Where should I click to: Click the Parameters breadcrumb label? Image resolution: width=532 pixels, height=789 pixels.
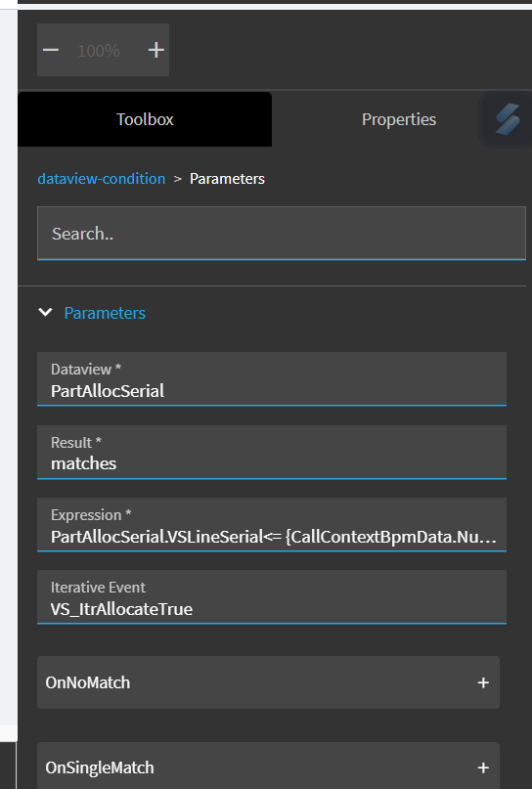[x=227, y=179]
